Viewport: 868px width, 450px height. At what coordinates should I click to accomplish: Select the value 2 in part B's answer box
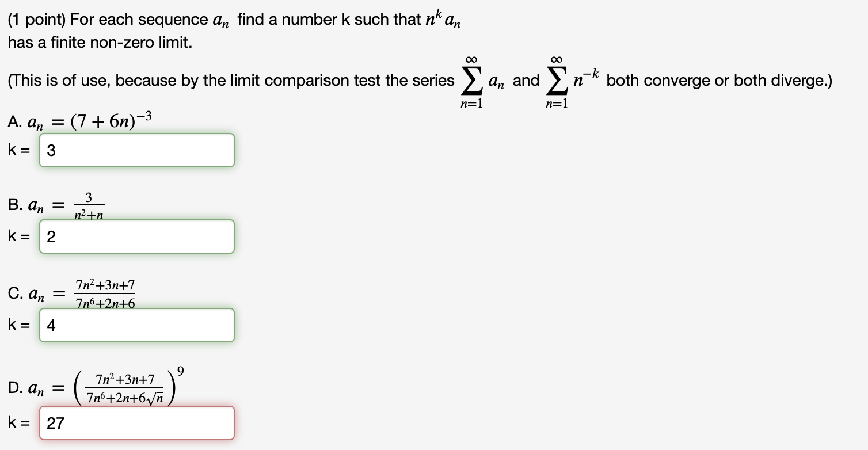point(52,237)
